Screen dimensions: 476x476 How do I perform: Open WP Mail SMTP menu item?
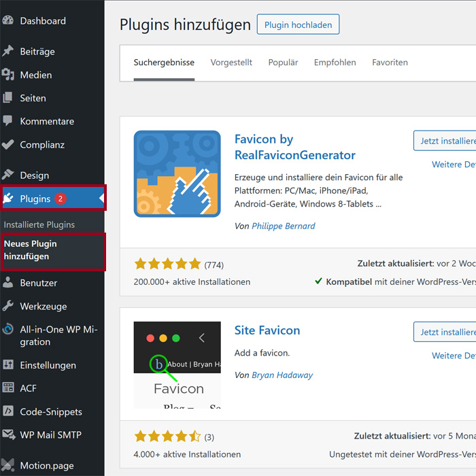(x=52, y=435)
